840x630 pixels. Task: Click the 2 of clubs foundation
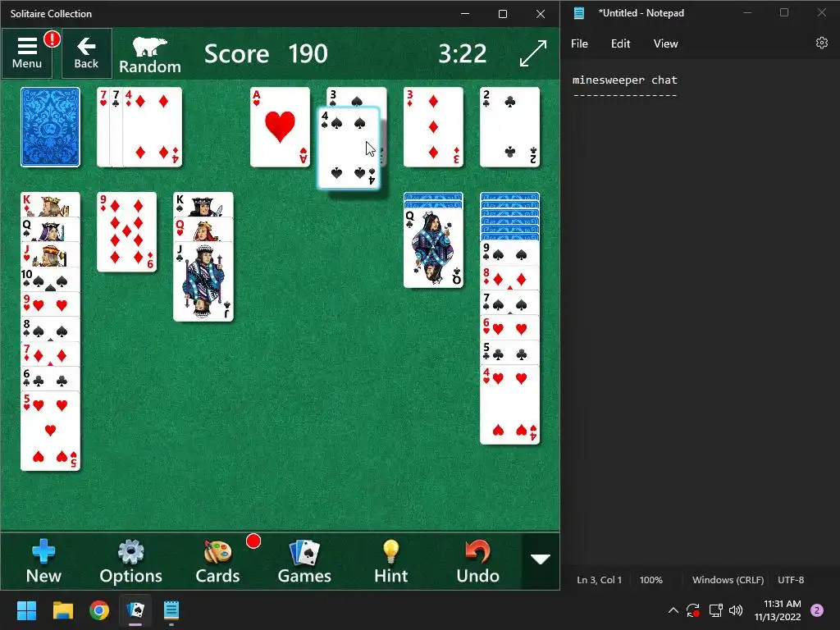510,127
